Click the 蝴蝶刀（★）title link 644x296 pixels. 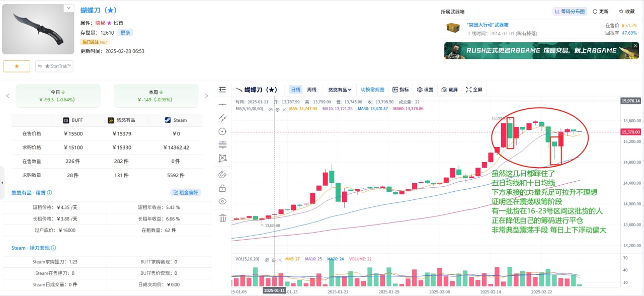(x=99, y=10)
